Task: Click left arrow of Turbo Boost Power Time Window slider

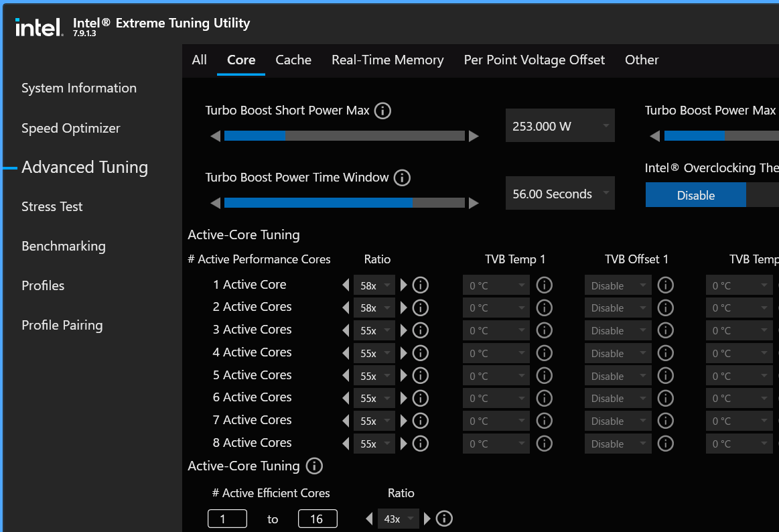Action: click(215, 203)
